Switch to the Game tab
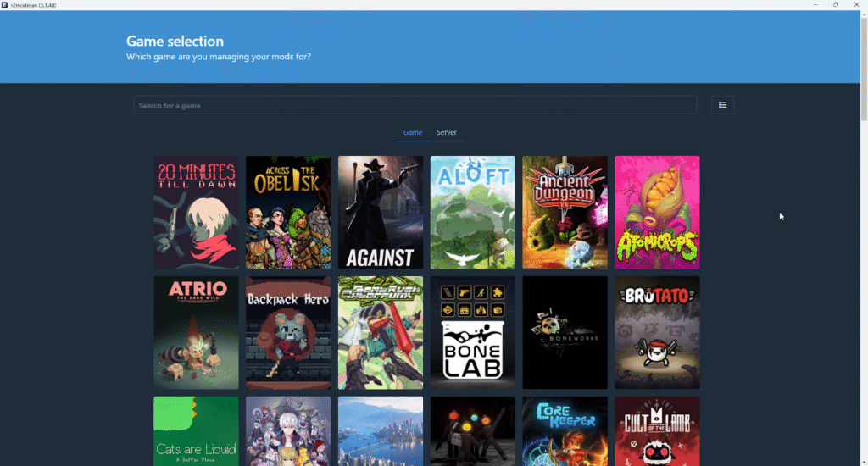Screen dimensions: 868x466 (413, 132)
